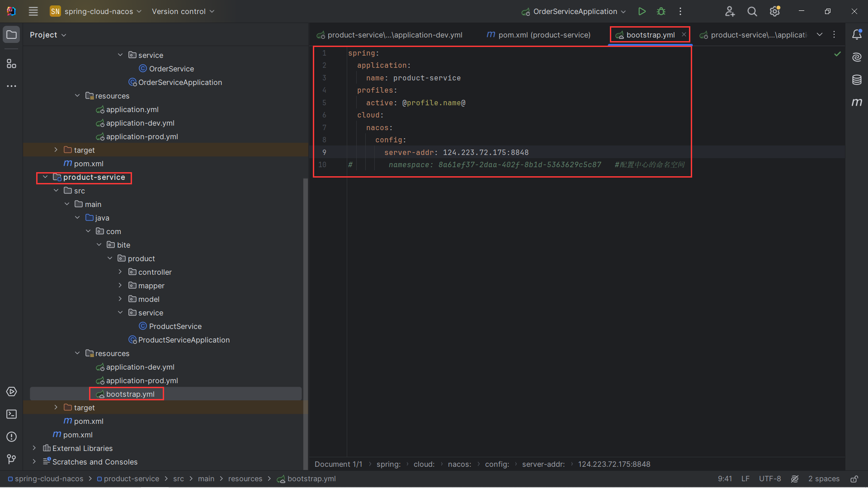Click project tree vertical scrollbar
This screenshot has width=868, height=488.
click(x=305, y=323)
